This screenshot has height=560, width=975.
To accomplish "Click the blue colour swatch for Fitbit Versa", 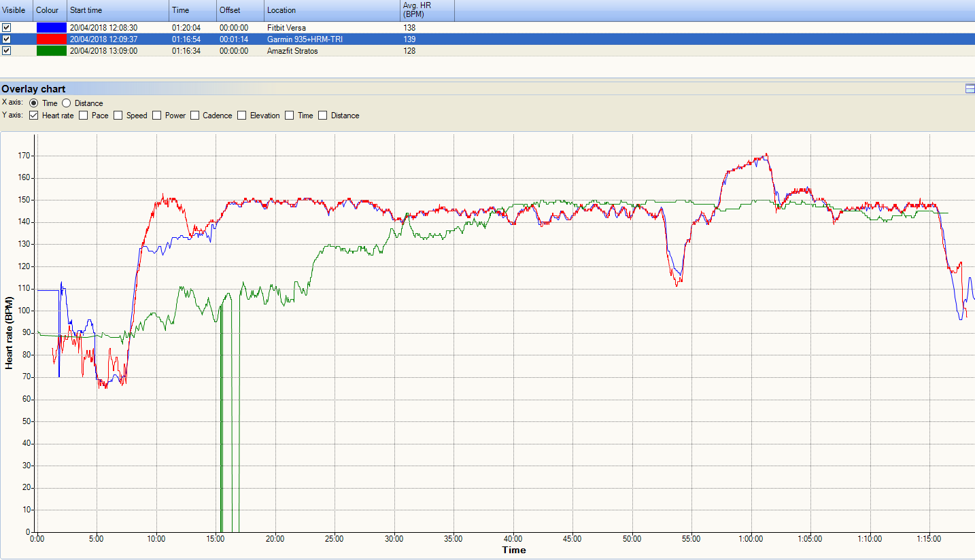I will click(x=51, y=28).
